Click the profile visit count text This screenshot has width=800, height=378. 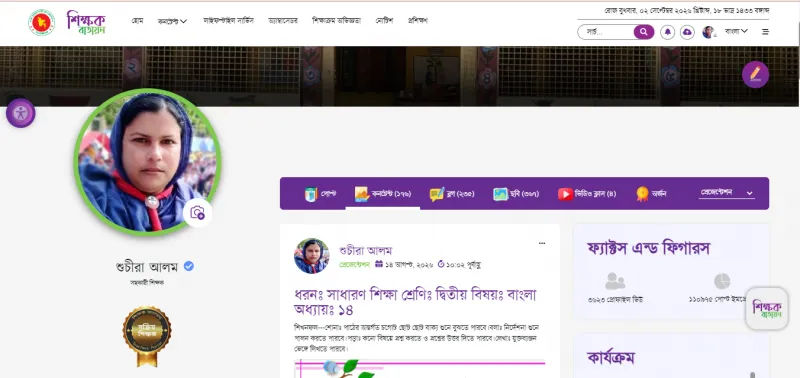click(x=615, y=300)
